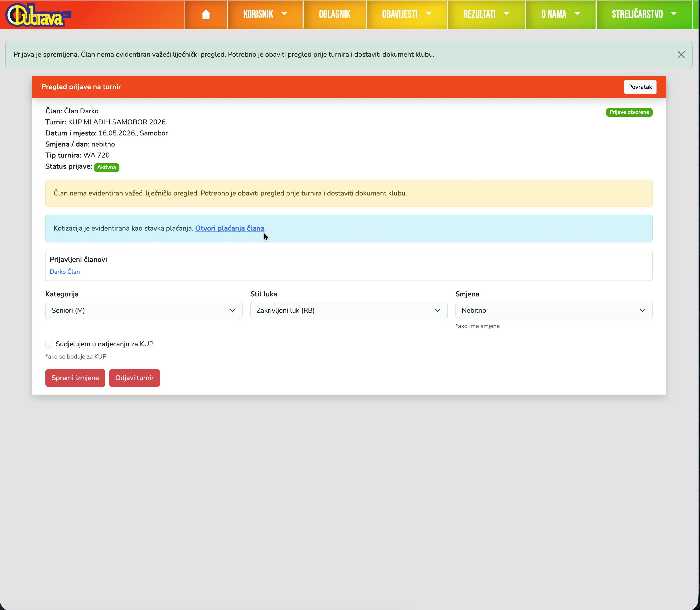Open the Darko Član member link
Viewport: 700px width, 610px height.
tap(65, 272)
